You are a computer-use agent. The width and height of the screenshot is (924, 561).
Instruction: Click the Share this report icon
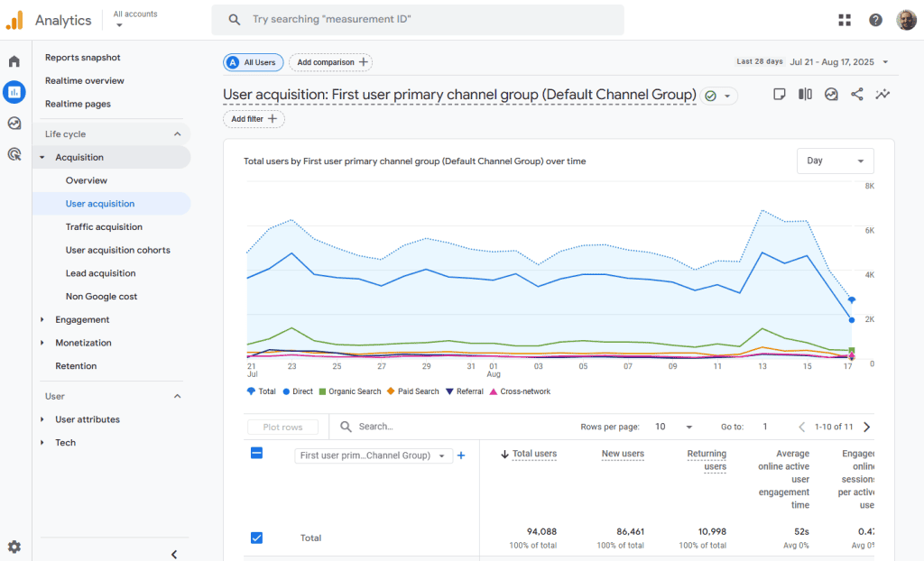pos(857,95)
